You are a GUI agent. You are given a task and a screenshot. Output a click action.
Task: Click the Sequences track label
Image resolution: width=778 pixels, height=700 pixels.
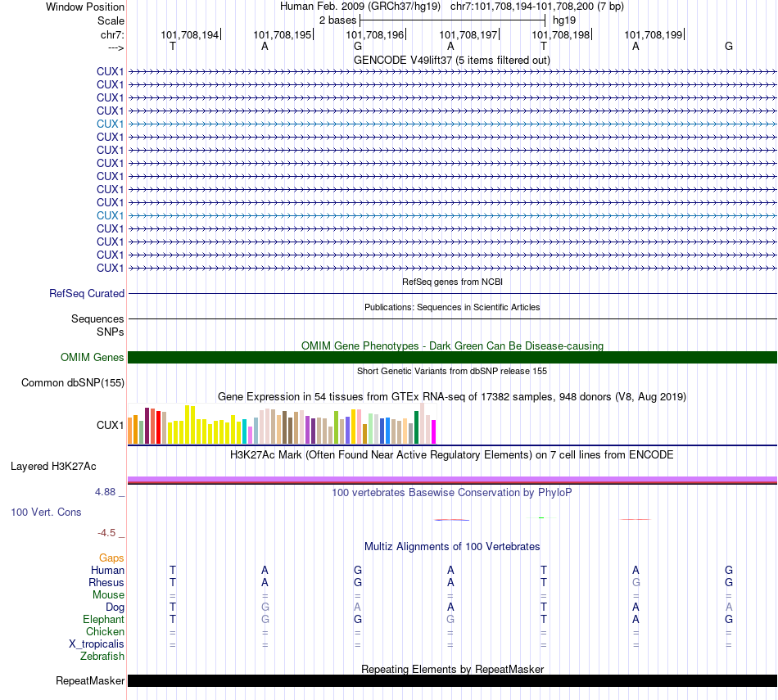click(x=97, y=318)
